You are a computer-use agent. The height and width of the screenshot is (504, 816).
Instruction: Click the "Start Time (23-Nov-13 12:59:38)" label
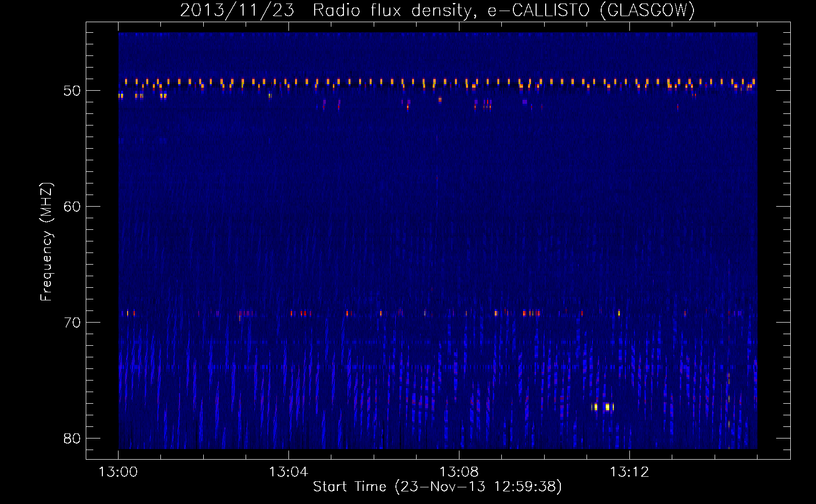click(x=437, y=487)
